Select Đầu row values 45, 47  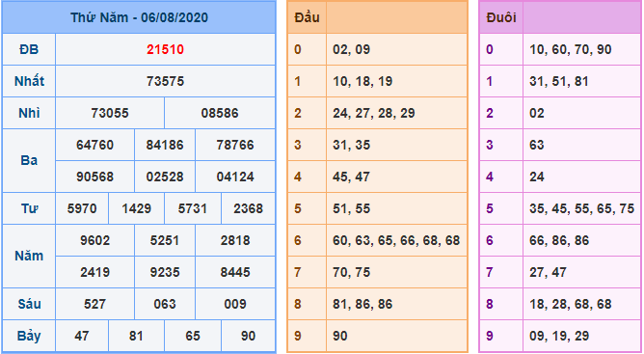pyautogui.click(x=351, y=177)
